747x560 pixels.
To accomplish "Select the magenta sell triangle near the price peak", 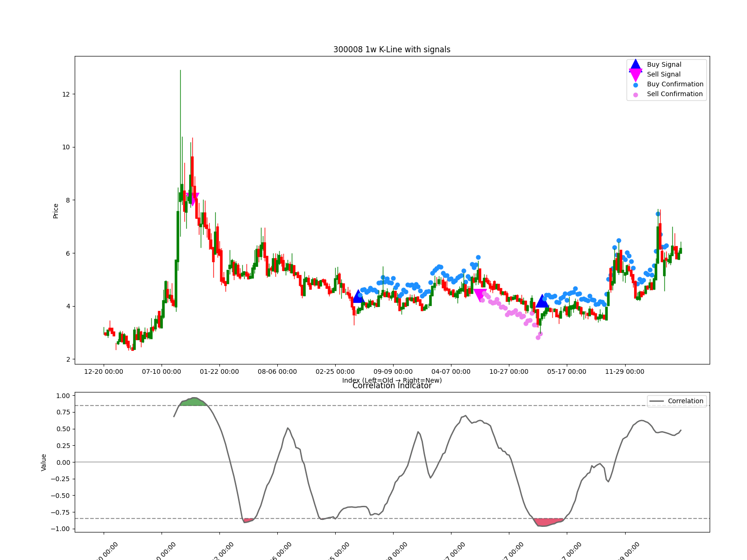I will click(x=192, y=199).
